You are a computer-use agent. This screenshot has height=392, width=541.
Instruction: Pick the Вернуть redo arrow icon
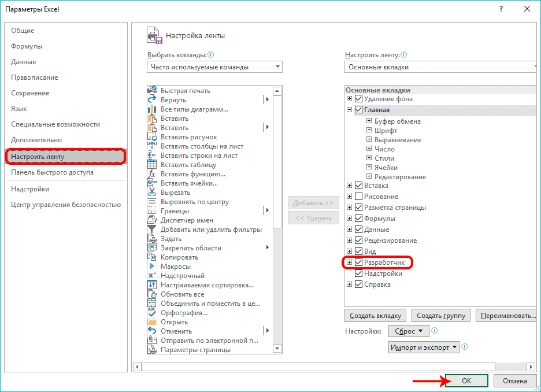[152, 99]
